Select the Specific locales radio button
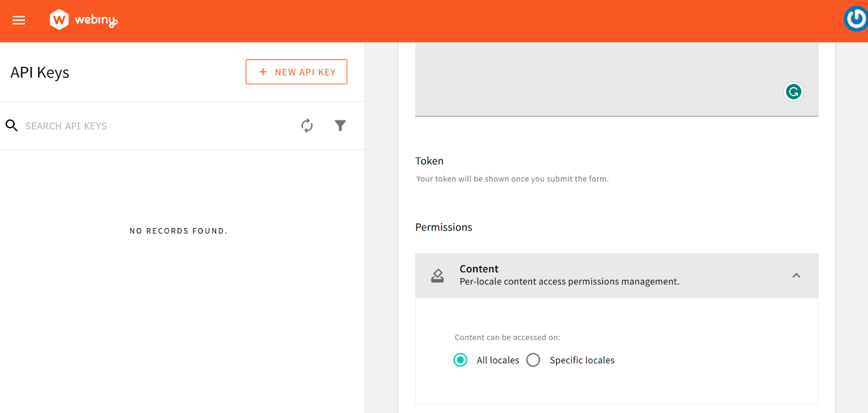 pyautogui.click(x=533, y=360)
